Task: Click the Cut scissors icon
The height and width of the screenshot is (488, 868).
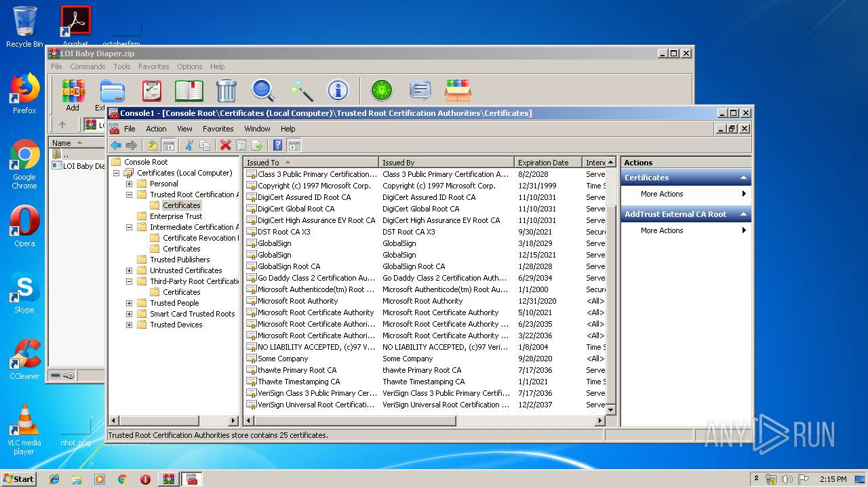Action: (189, 145)
